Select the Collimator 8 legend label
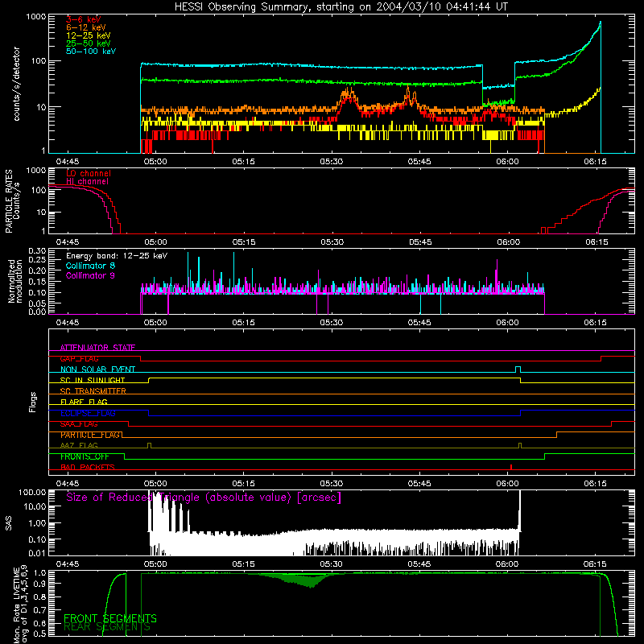 [x=90, y=266]
